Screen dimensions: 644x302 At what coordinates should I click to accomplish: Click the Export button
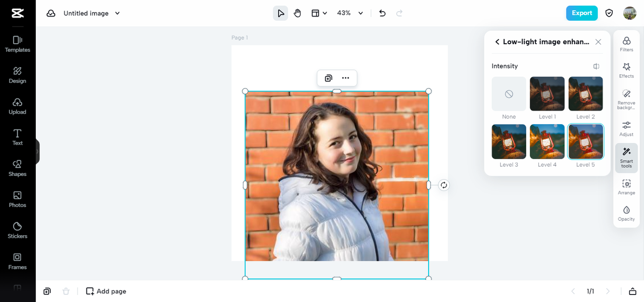coord(582,13)
